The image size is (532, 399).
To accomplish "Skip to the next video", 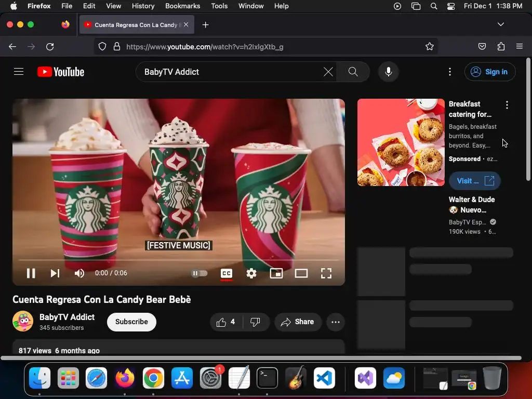I will tap(55, 273).
